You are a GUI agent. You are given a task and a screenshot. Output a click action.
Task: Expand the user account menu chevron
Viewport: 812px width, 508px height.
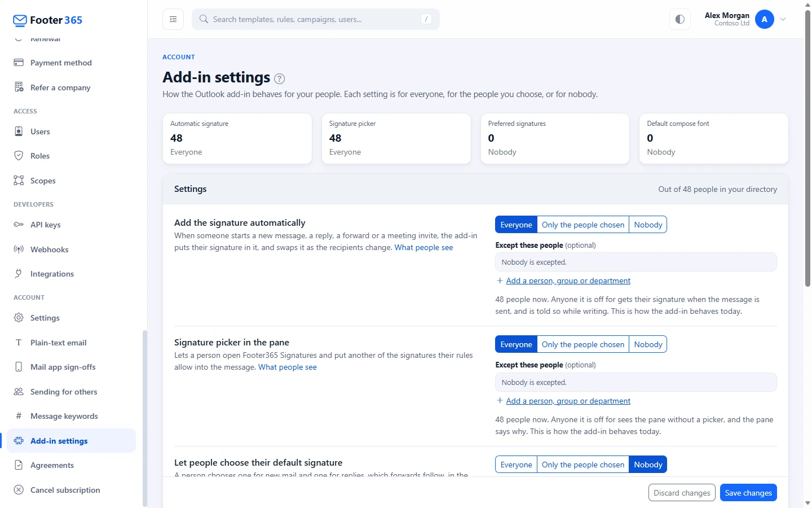pyautogui.click(x=783, y=19)
